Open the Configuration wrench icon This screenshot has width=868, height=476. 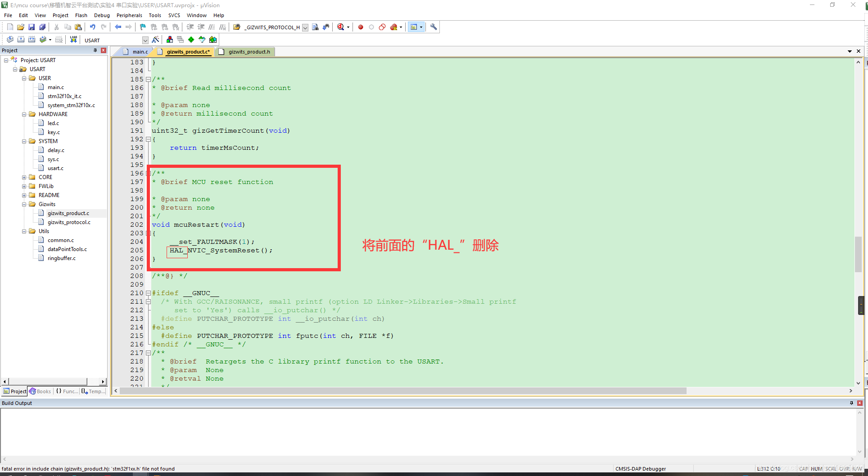[434, 27]
